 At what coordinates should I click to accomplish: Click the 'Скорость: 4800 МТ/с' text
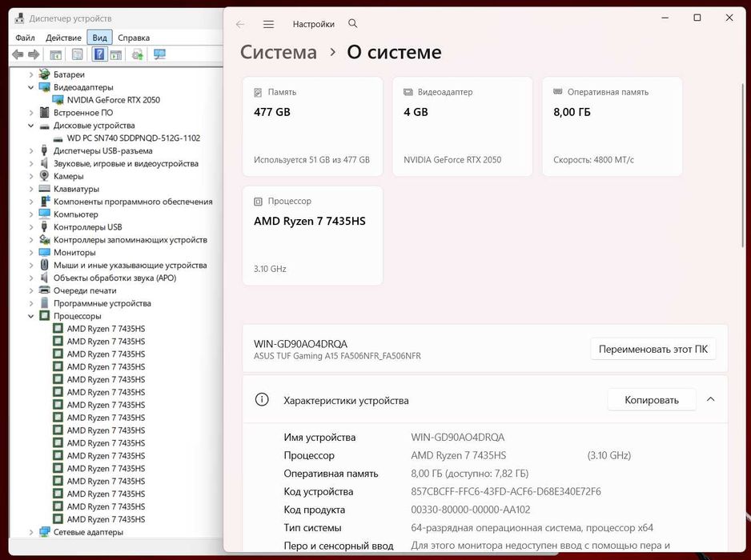coord(593,160)
